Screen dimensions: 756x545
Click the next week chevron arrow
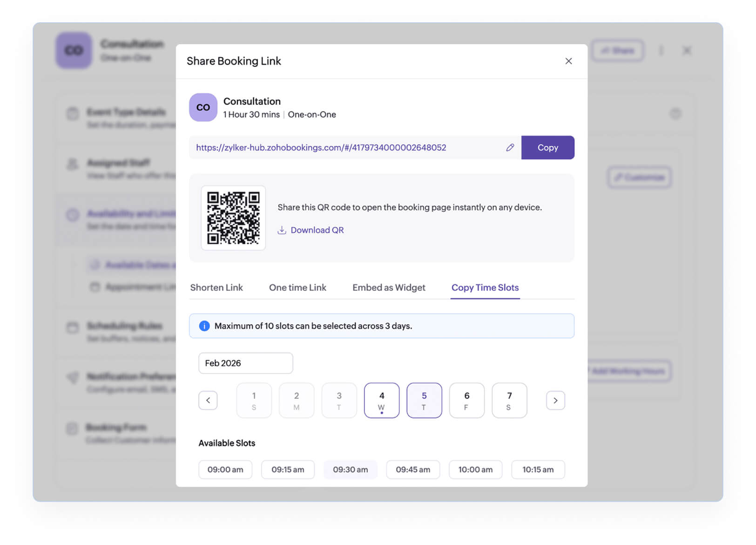coord(555,400)
